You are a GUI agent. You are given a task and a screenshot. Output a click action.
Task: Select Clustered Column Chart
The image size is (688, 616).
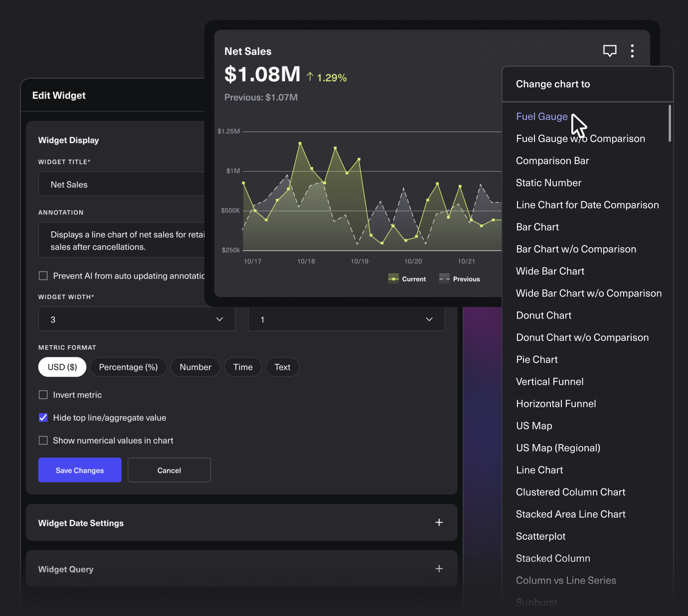click(570, 492)
